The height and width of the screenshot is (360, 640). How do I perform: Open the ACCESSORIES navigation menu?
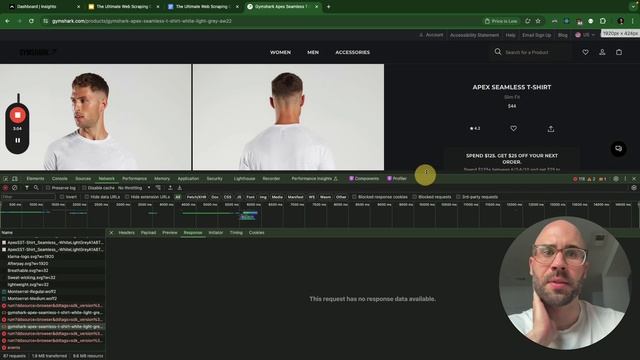(353, 52)
